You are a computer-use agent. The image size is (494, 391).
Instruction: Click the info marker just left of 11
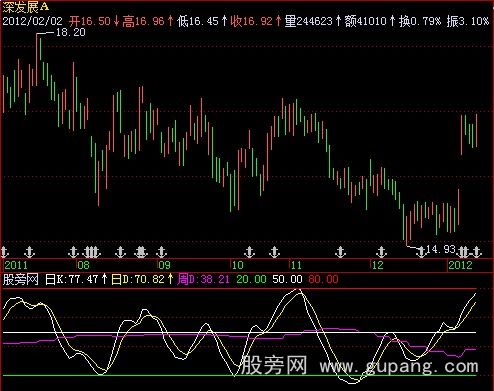click(274, 252)
